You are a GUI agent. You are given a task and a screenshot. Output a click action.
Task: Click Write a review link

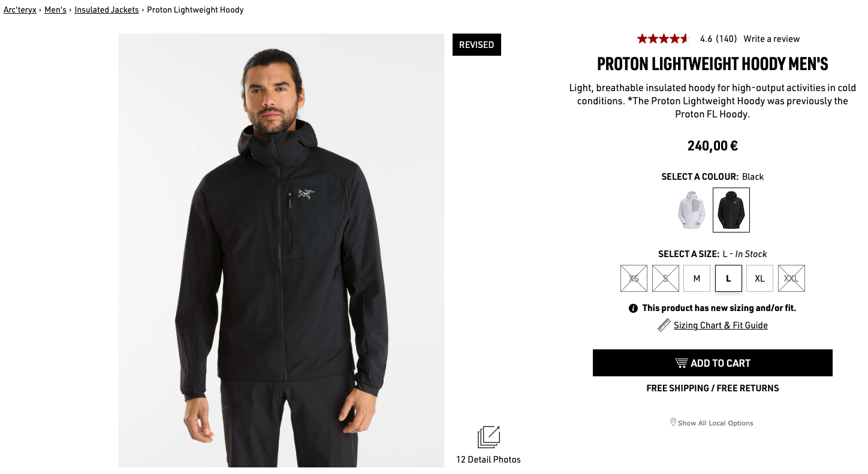pos(771,39)
